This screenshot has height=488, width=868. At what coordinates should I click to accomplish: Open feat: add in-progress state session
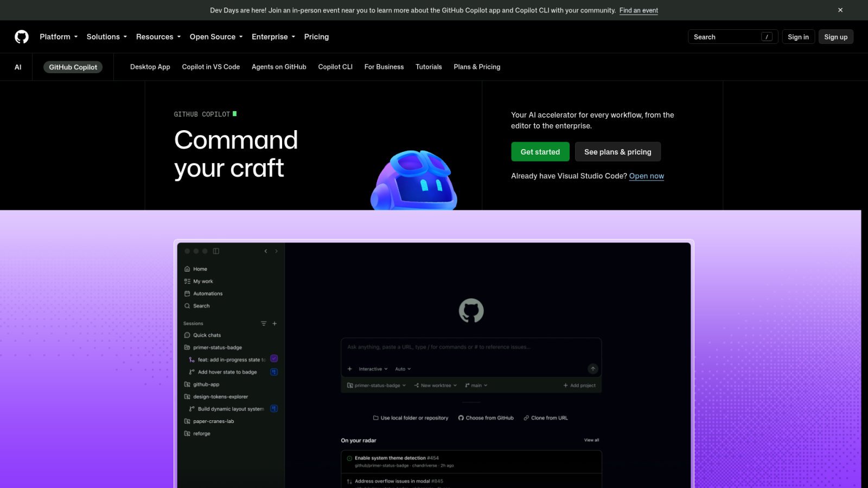click(x=227, y=359)
